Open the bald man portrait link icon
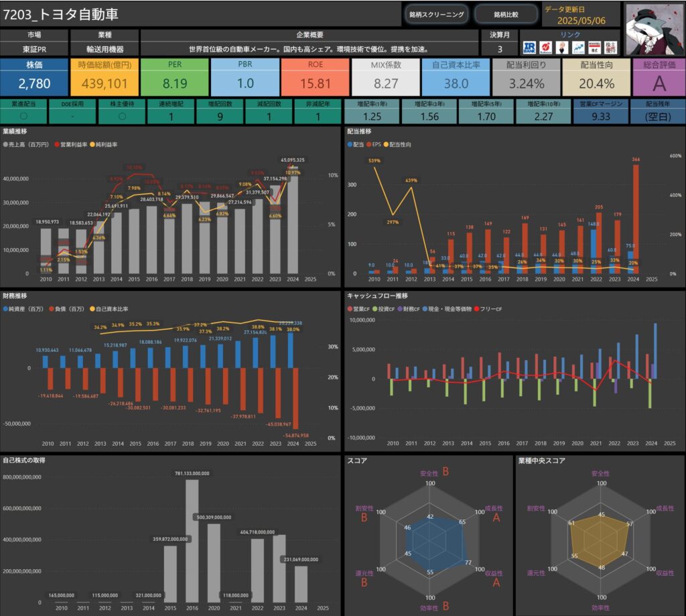 point(562,48)
